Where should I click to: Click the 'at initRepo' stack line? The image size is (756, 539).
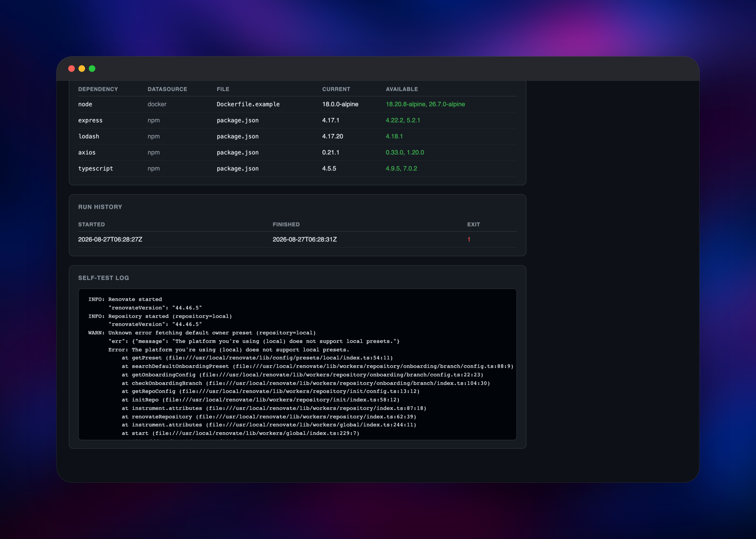261,400
